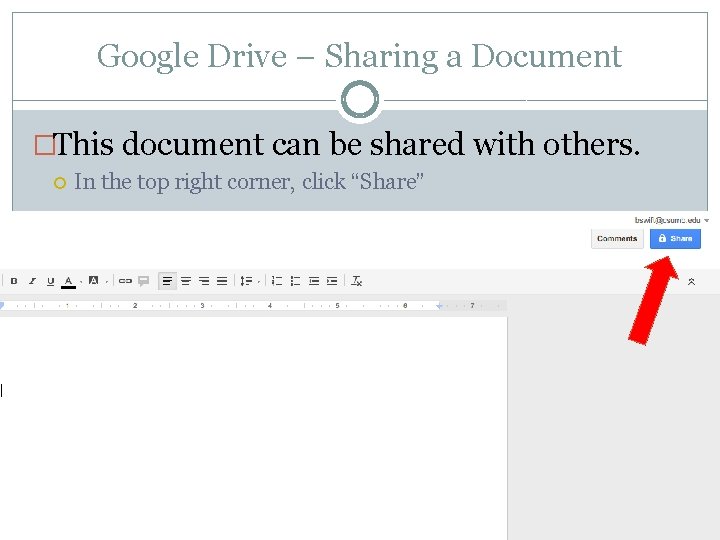This screenshot has height=540, width=720.
Task: Click the decrease indent icon
Action: click(x=314, y=281)
